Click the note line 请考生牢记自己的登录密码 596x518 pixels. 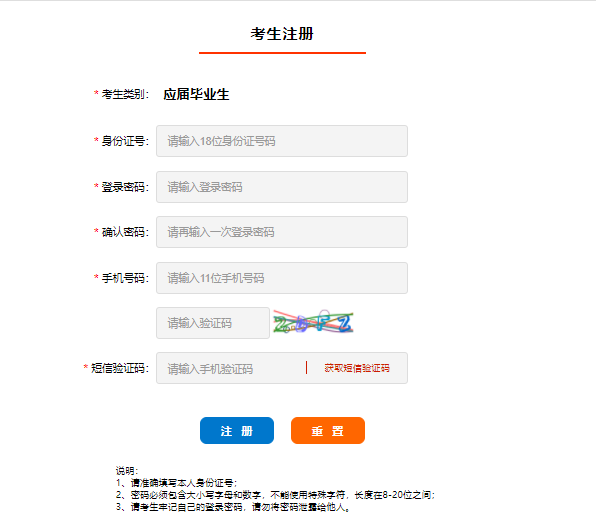(233, 507)
